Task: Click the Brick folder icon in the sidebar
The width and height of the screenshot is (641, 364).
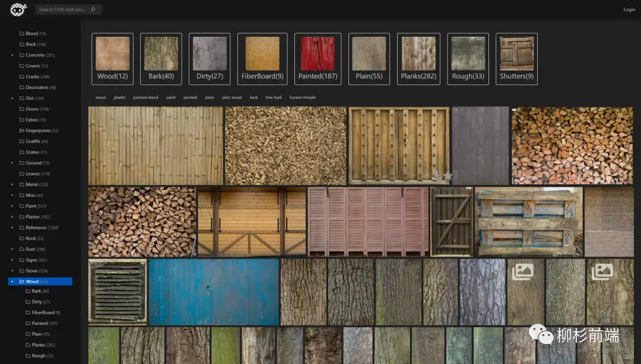Action: [22, 44]
